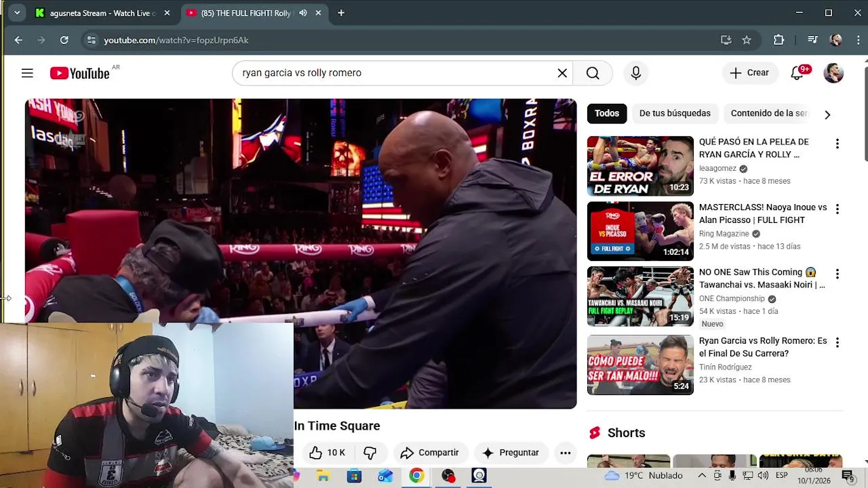Open the Tinín Rodríguez channel link
Screen dimensions: 868x488
(x=726, y=367)
